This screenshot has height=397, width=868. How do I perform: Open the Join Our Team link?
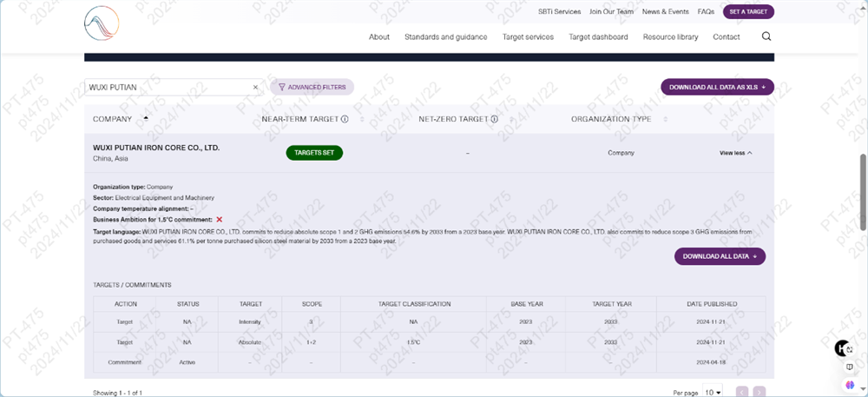[612, 11]
